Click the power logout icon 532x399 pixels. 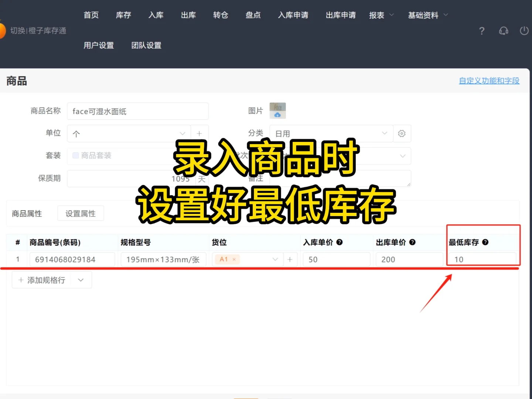tap(524, 31)
